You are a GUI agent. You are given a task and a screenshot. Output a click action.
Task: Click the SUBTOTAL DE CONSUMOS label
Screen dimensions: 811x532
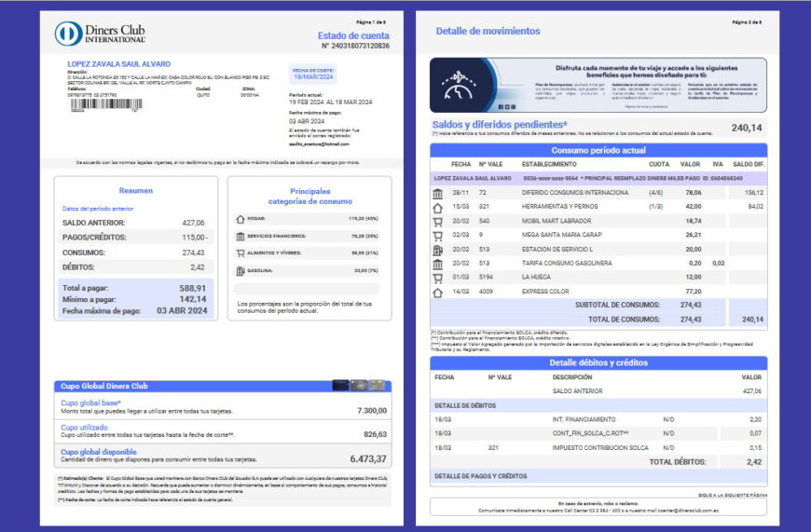617,305
